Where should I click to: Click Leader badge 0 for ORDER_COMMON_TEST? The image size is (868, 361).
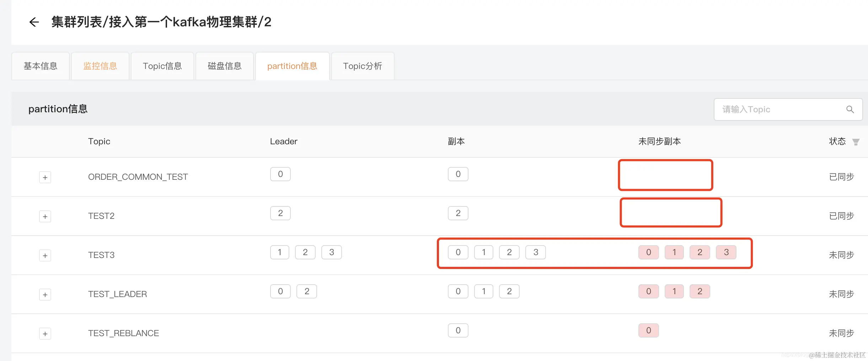click(x=280, y=174)
